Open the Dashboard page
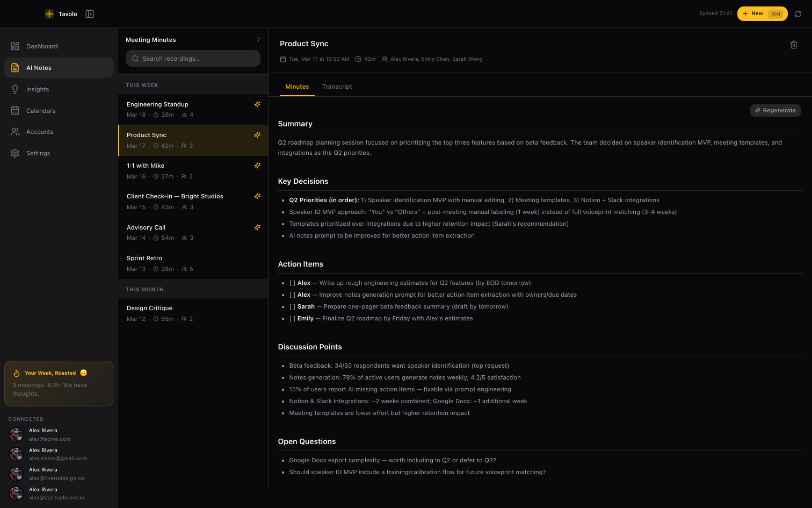 click(x=42, y=46)
